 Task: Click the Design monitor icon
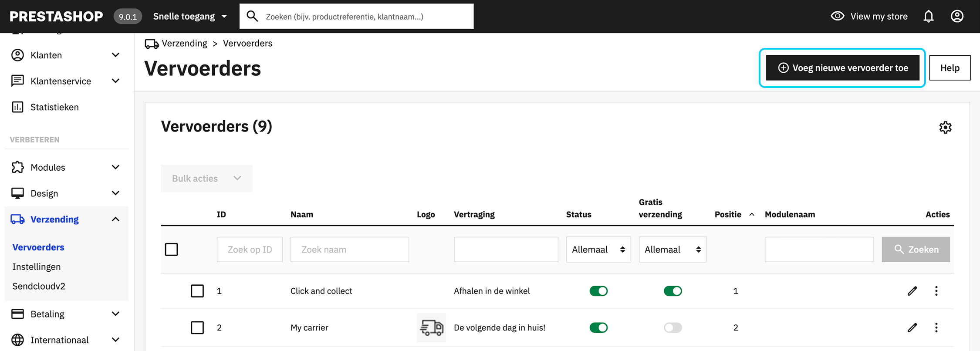(17, 193)
